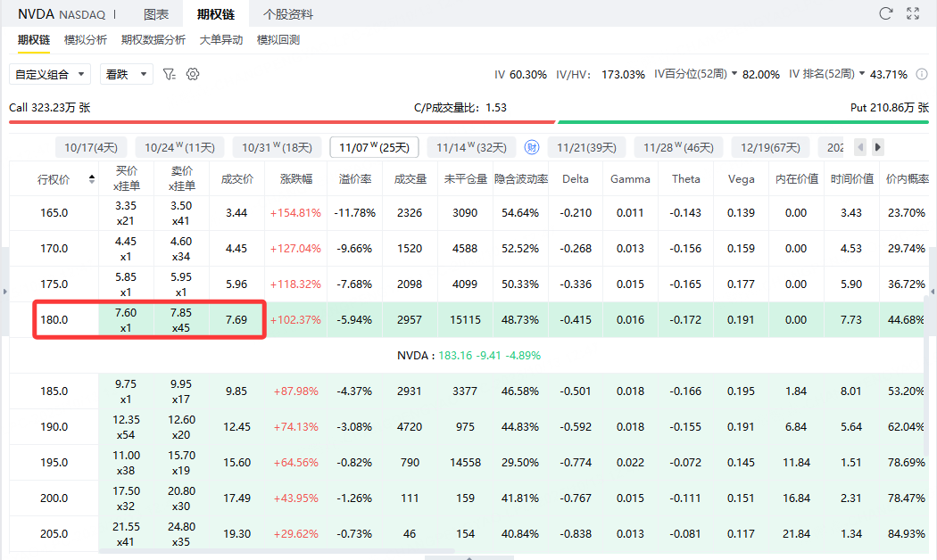Click the 时间价值 column header
937x560 pixels.
[x=851, y=179]
